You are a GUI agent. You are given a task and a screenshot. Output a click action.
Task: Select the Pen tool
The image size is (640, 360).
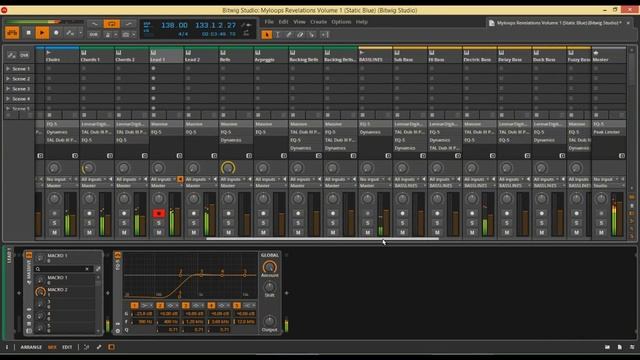(289, 35)
